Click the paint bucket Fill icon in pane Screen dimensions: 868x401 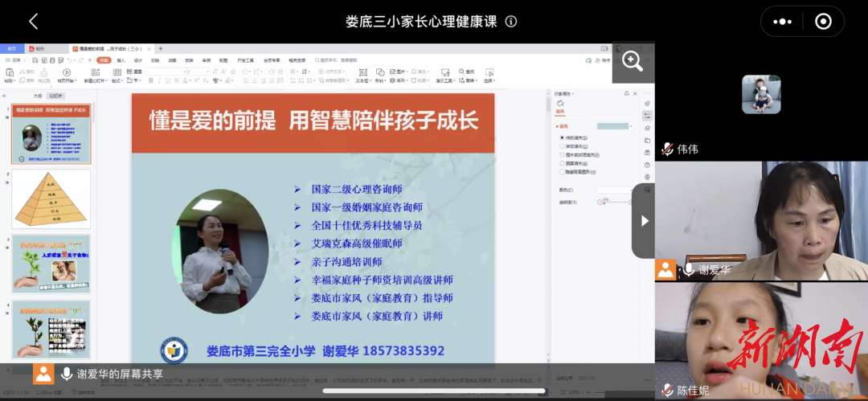[560, 104]
